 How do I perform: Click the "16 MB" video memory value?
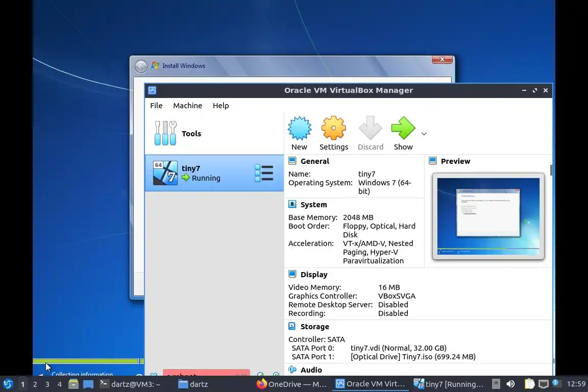389,287
